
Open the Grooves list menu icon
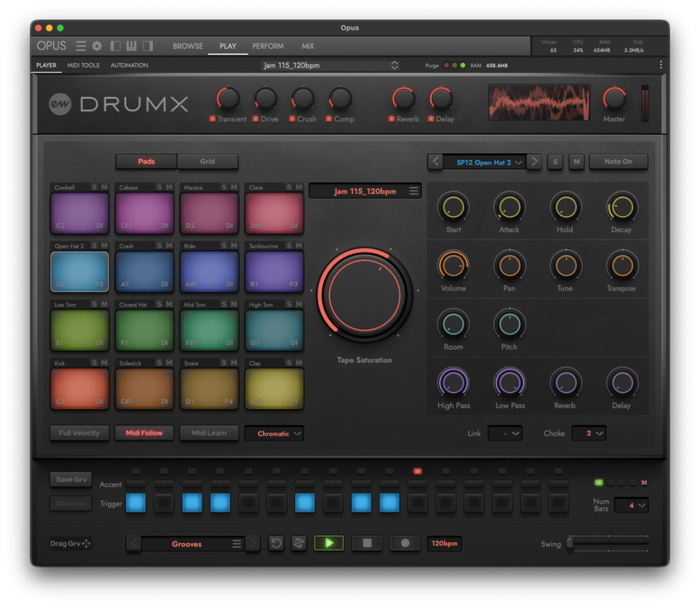point(237,544)
